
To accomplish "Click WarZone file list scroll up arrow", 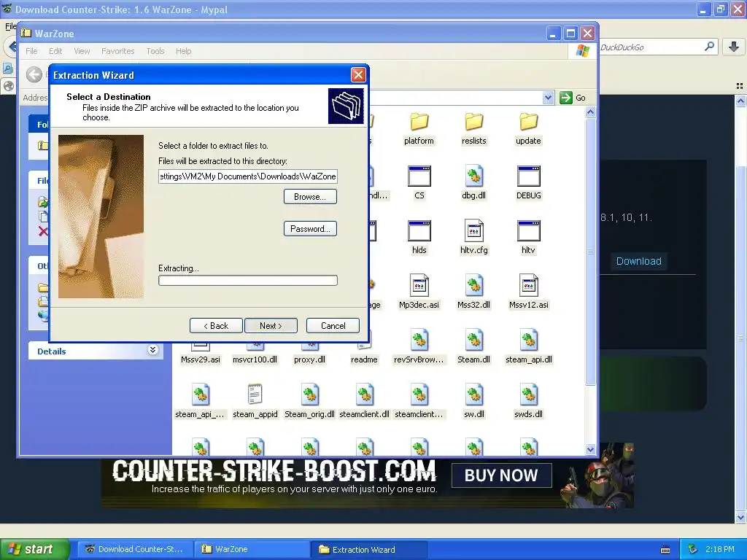I will tap(590, 112).
